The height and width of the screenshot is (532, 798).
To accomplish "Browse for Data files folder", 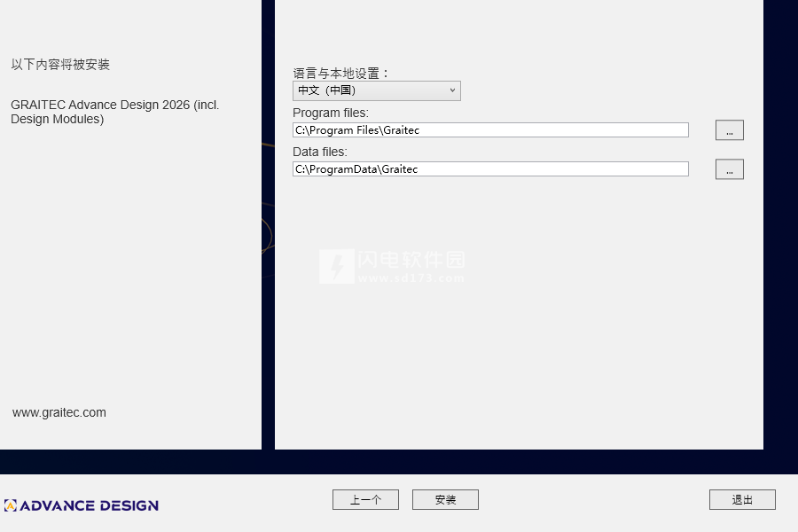I will click(730, 169).
